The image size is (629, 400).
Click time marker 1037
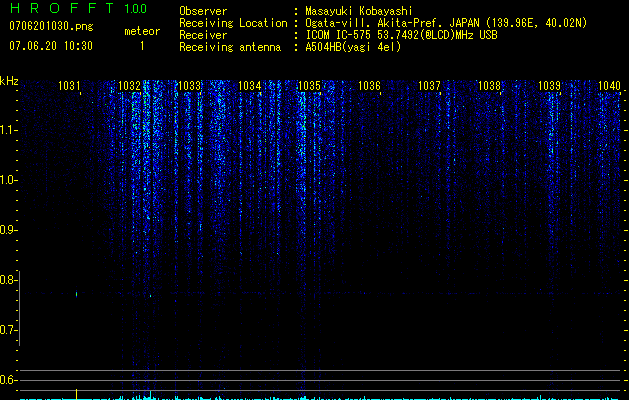[x=429, y=86]
